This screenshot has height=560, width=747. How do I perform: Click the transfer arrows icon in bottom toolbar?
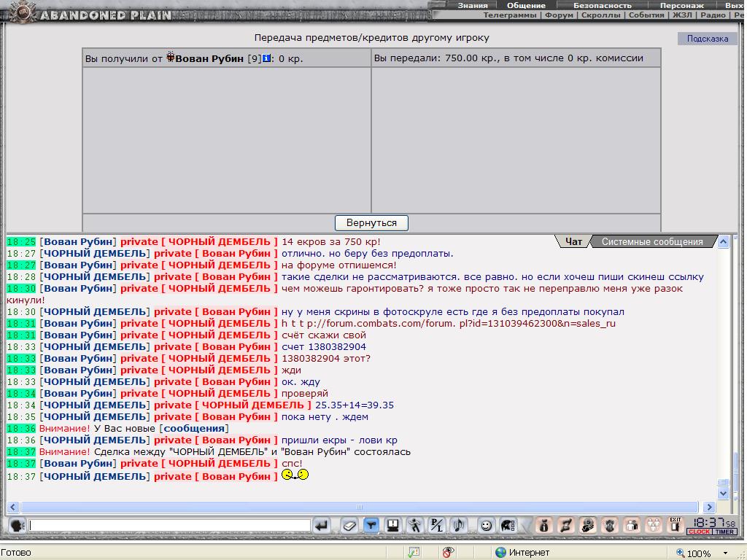(x=566, y=526)
